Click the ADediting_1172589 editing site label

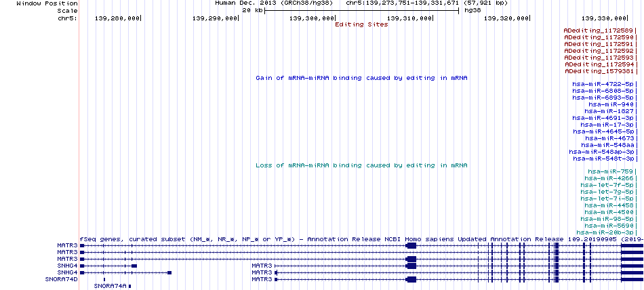click(x=599, y=30)
